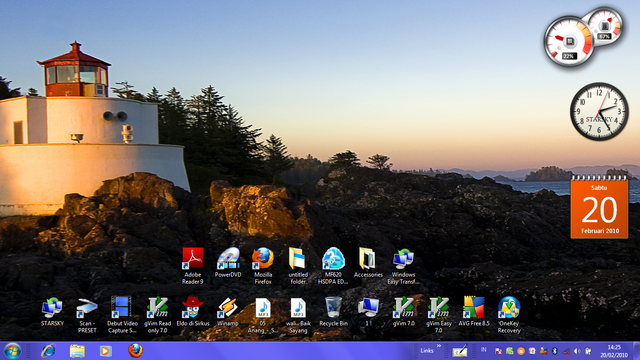Select the STARSKY computer icon

point(52,311)
